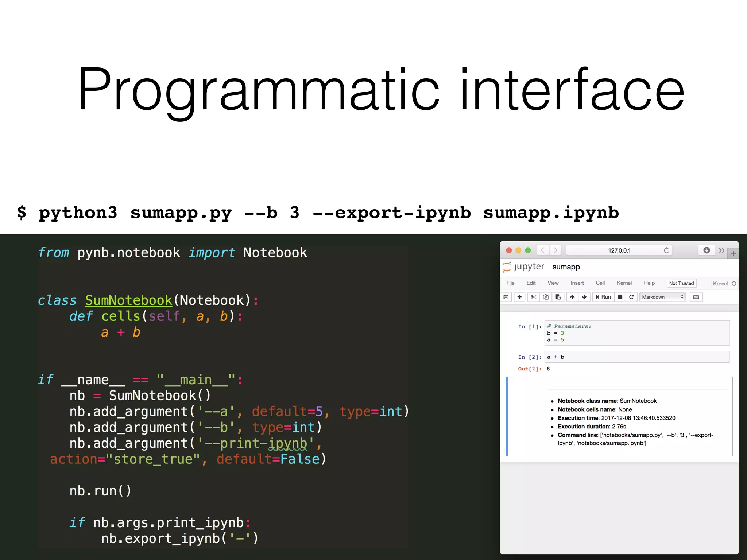Viewport: 747px width, 560px height.
Task: Click the python3 sumapp.py command line text
Action: (318, 213)
